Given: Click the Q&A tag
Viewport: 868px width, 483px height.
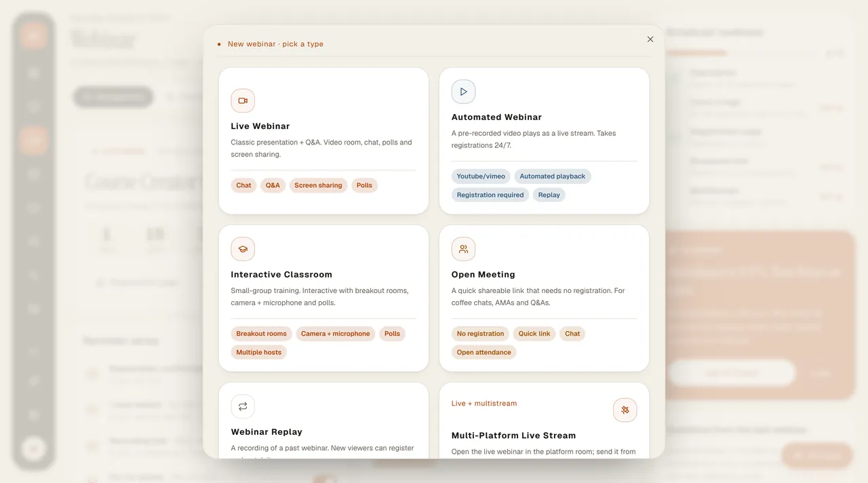Looking at the screenshot, I should pyautogui.click(x=273, y=185).
